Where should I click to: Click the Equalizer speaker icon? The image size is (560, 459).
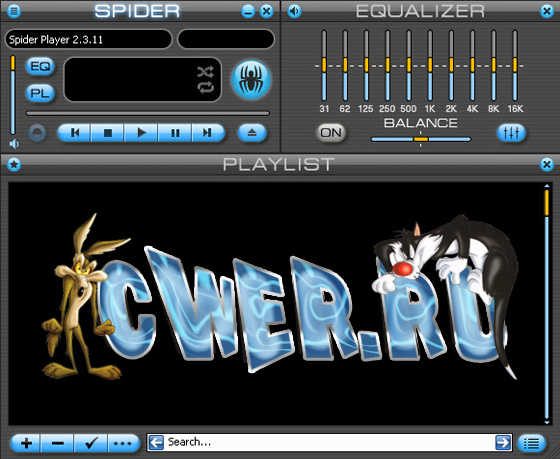[295, 11]
